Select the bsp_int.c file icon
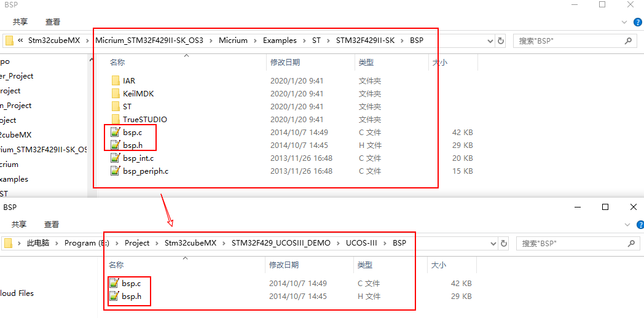The height and width of the screenshot is (318, 644). (115, 158)
